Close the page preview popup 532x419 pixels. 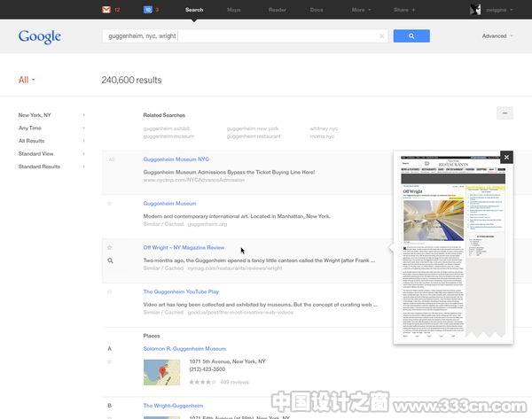point(506,158)
